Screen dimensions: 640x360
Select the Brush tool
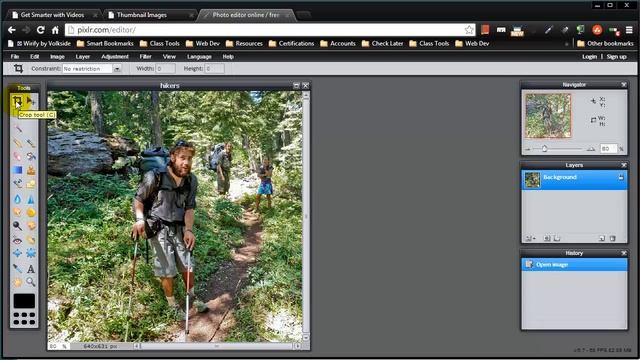click(31, 142)
